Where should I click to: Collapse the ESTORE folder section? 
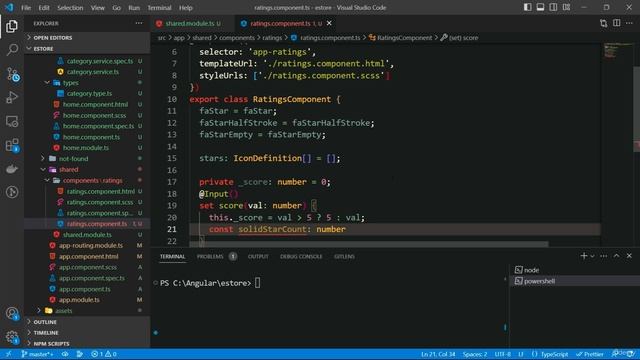87,49
